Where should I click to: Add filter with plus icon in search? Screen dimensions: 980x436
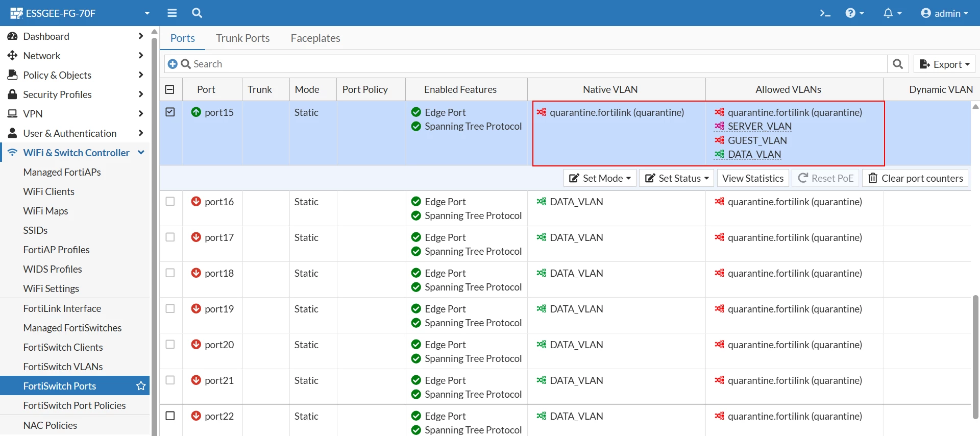click(x=173, y=64)
